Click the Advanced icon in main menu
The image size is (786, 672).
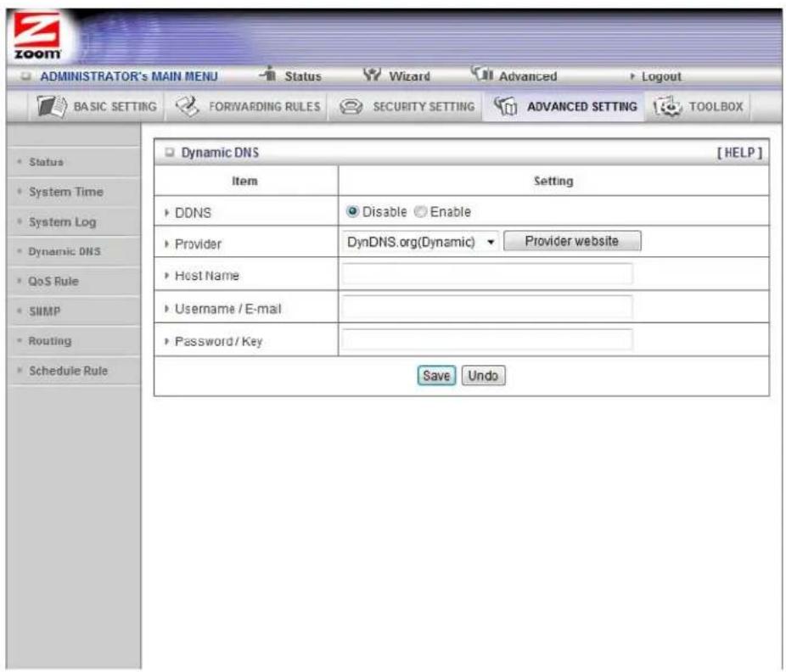[x=482, y=74]
